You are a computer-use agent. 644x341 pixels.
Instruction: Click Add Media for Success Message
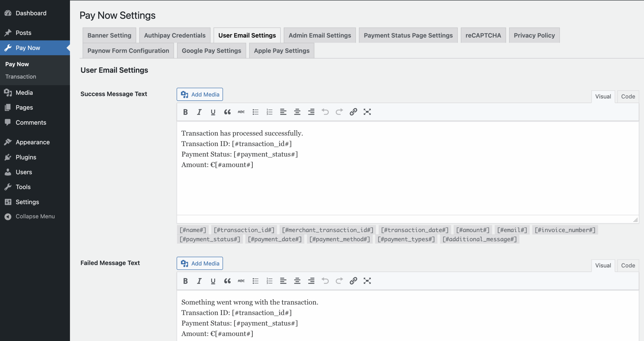200,94
